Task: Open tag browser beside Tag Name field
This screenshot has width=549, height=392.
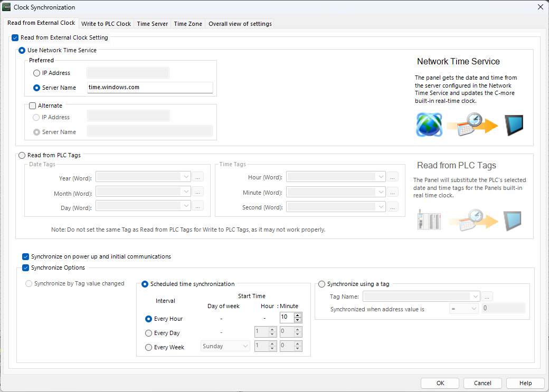Action: (487, 297)
